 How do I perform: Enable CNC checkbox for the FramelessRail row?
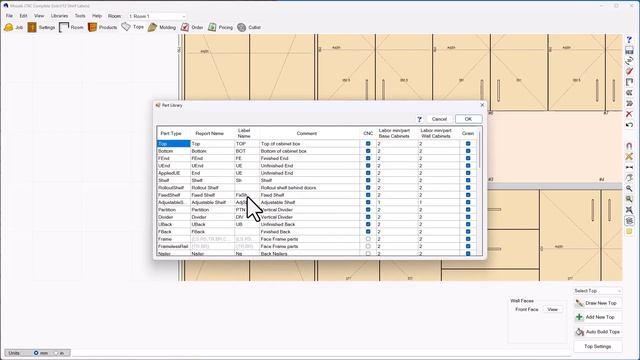coord(368,247)
